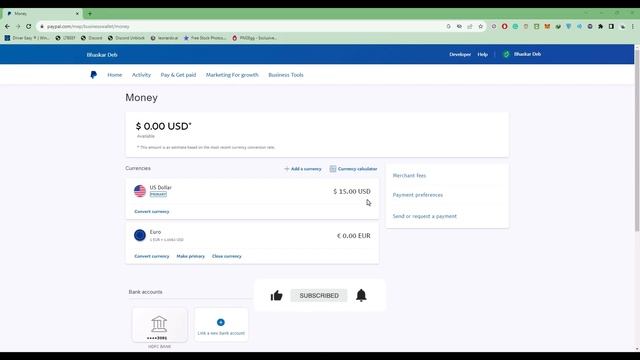Make Euro the primary currency
Viewport: 640px width, 360px height.
[x=191, y=256]
